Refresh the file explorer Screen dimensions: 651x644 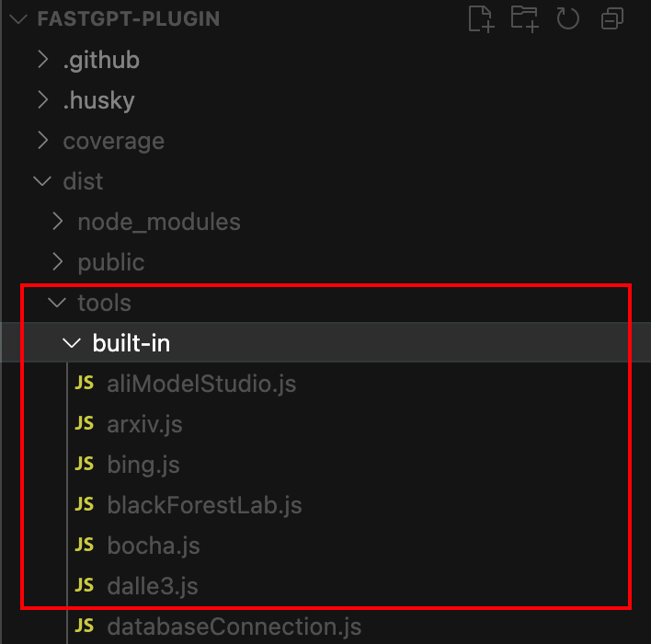pos(568,19)
